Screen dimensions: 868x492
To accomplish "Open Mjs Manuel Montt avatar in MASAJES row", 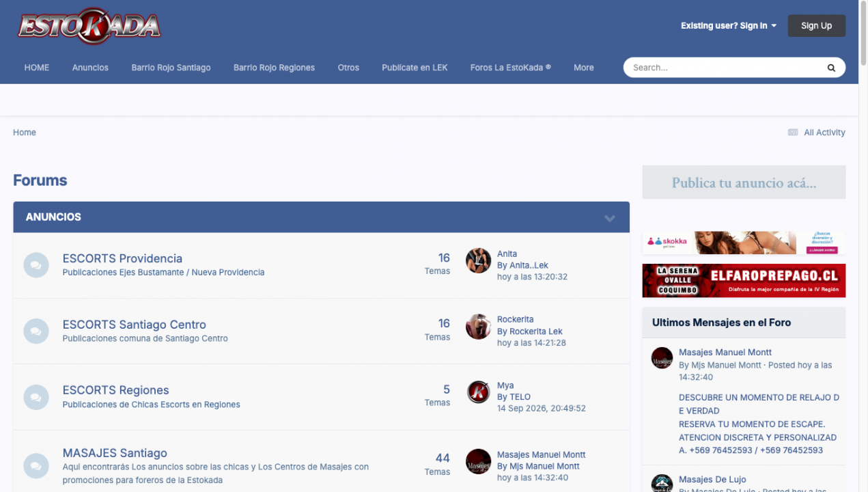I will tap(479, 461).
